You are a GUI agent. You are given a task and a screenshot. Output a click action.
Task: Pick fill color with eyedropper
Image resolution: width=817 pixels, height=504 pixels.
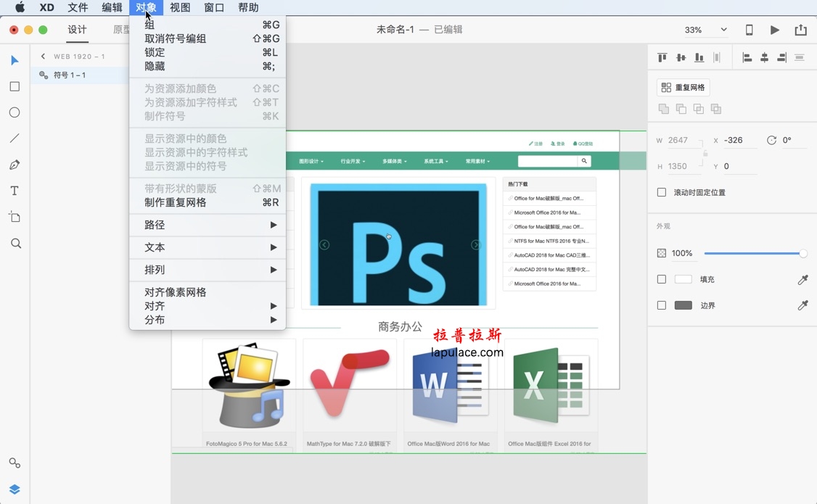pyautogui.click(x=802, y=280)
